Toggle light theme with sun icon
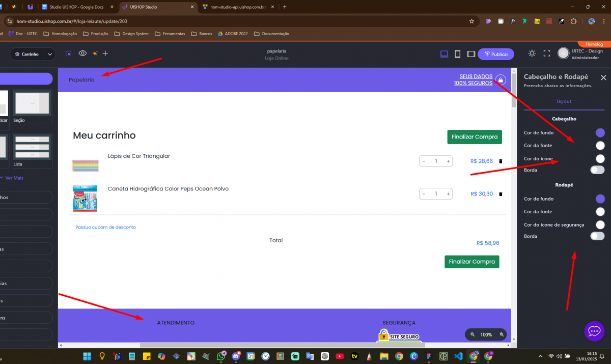611x364 pixels. (x=532, y=53)
